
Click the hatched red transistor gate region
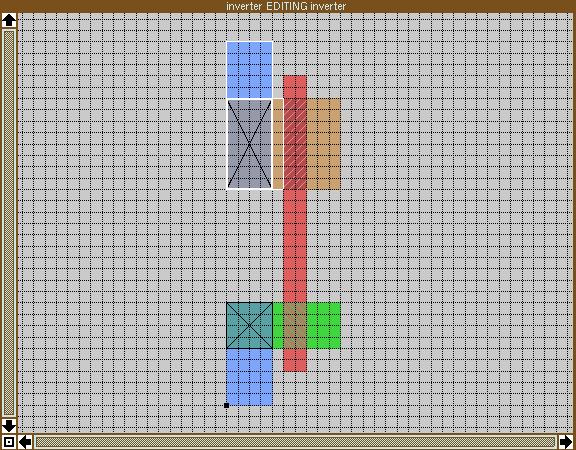click(295, 144)
